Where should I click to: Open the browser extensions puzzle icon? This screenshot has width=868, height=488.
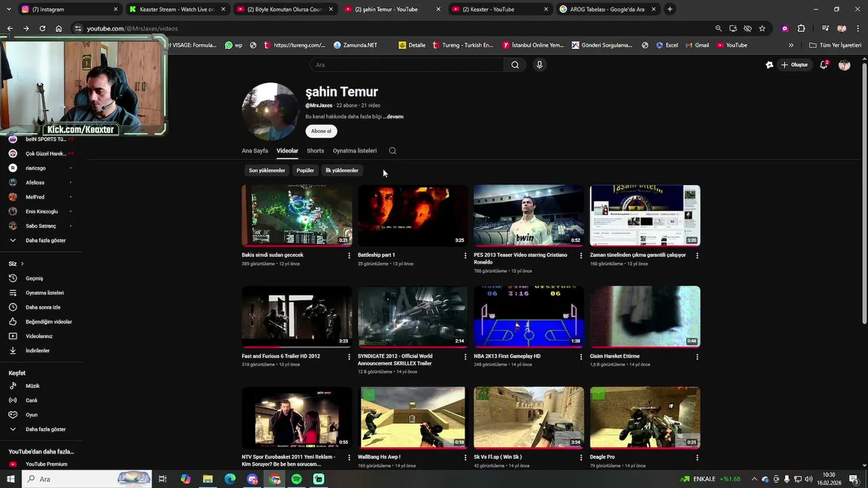802,28
